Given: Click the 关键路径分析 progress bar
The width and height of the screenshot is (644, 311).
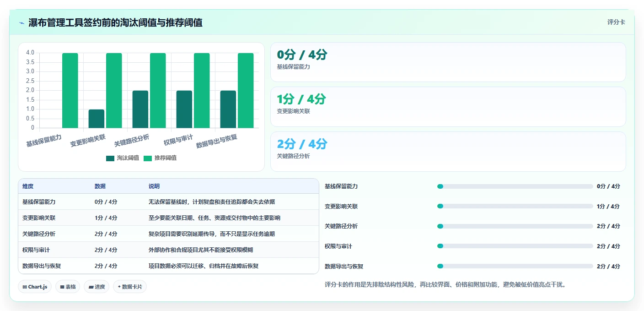Looking at the screenshot, I should (x=515, y=226).
